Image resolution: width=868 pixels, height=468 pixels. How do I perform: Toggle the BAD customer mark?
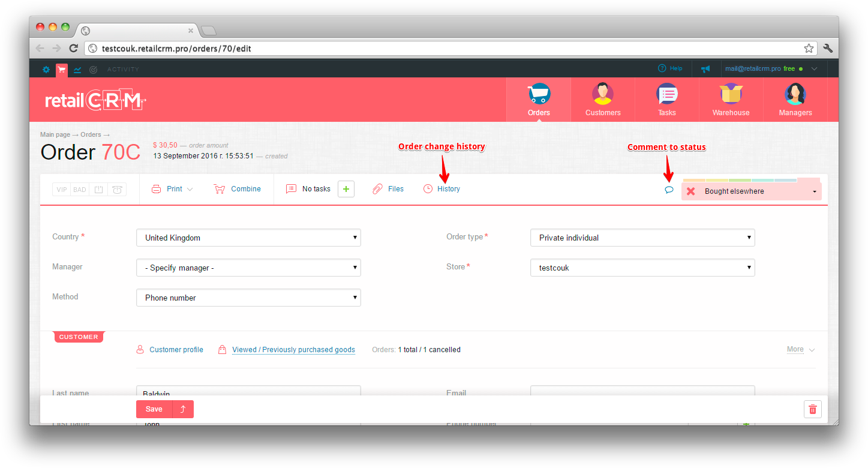pyautogui.click(x=80, y=190)
